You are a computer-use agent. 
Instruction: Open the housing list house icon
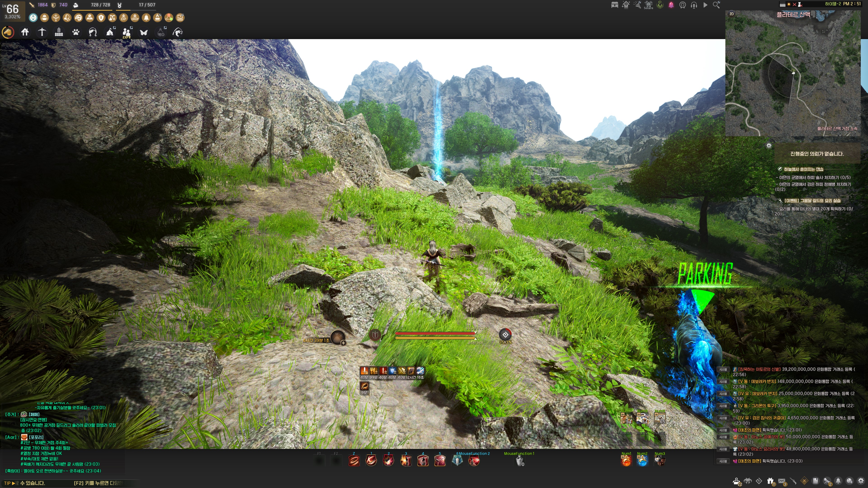pyautogui.click(x=25, y=32)
